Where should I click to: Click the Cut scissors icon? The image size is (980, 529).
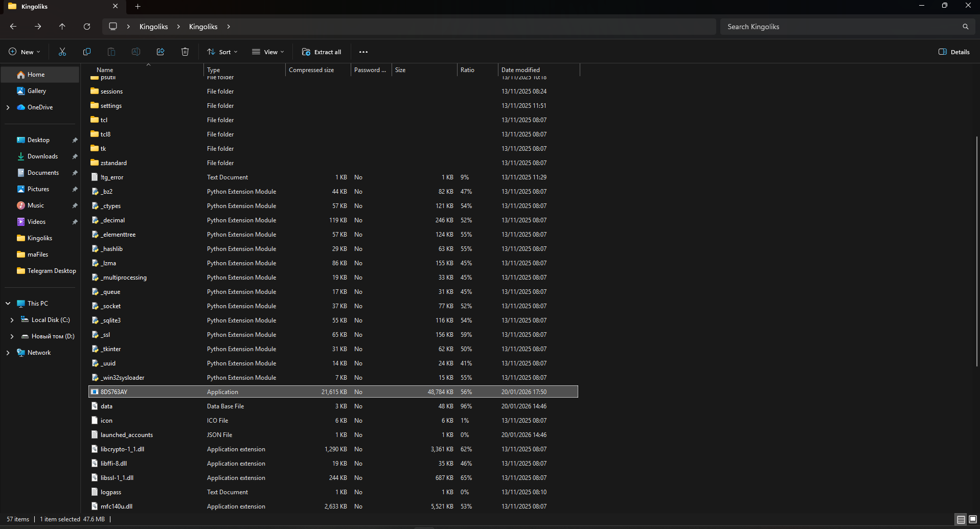(62, 52)
